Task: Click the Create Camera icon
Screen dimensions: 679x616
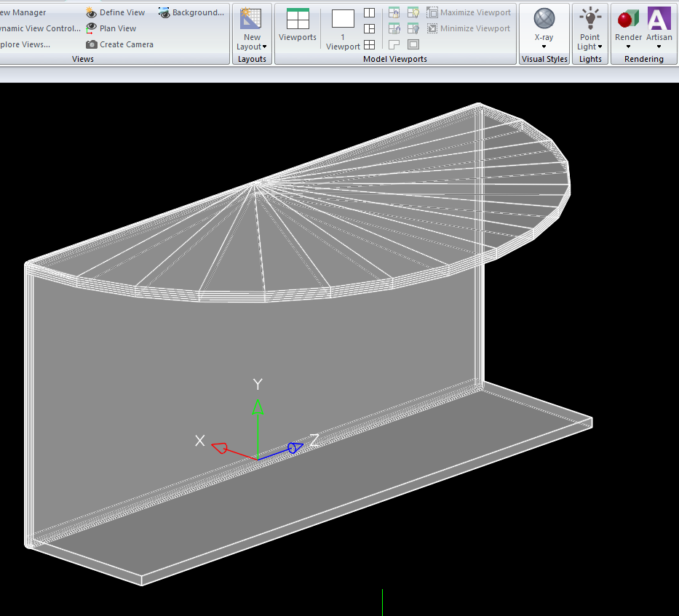Action: click(x=91, y=44)
